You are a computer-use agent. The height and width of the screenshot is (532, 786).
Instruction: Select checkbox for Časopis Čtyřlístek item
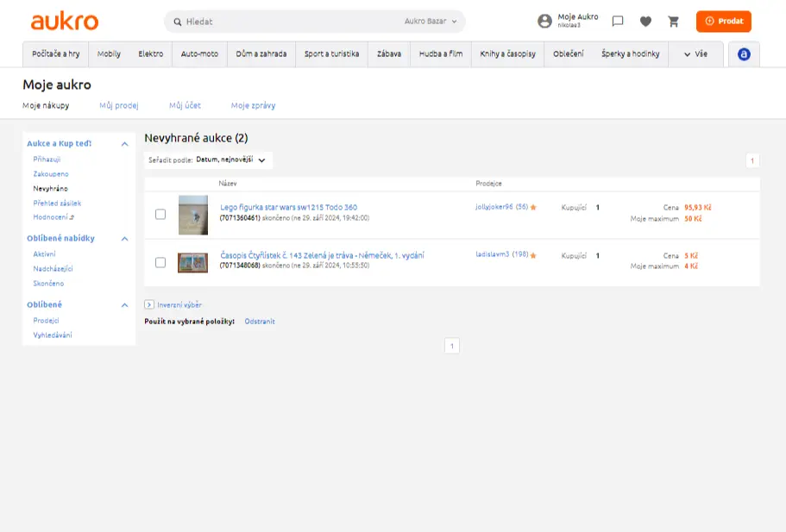[160, 262]
